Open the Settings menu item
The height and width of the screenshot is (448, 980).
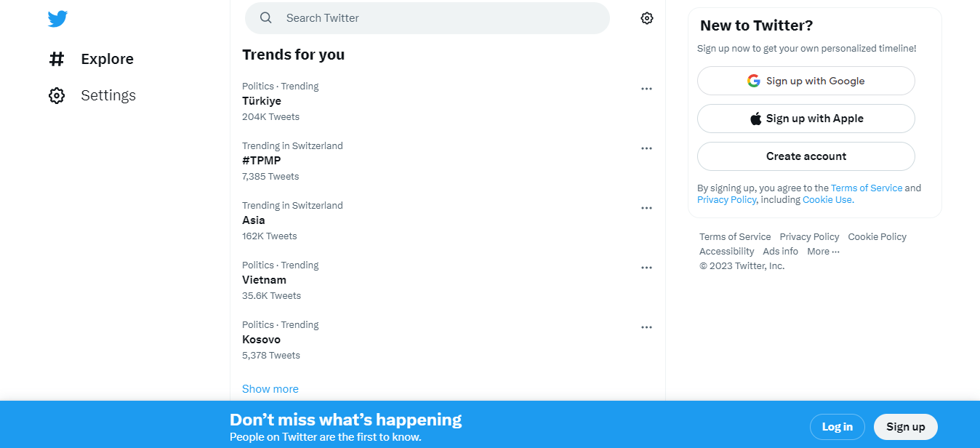108,95
